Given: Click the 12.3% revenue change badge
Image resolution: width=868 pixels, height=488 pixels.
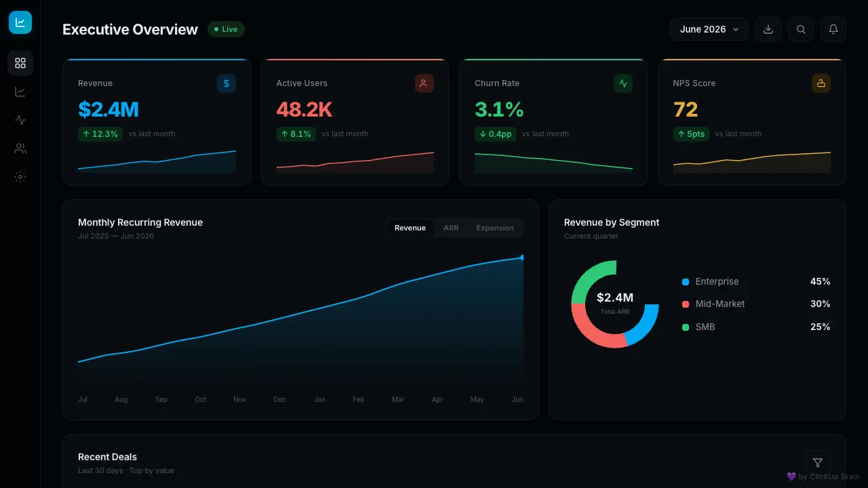Looking at the screenshot, I should [100, 134].
